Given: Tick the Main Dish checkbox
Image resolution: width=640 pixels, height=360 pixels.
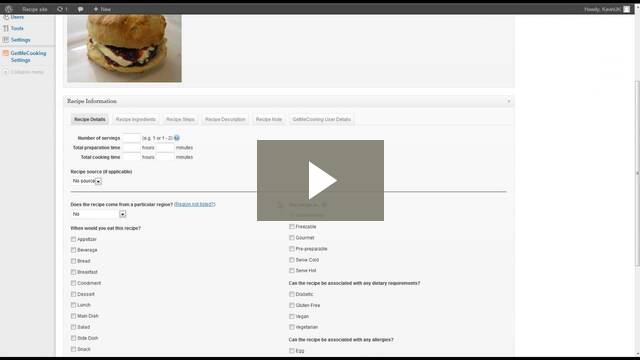Looking at the screenshot, I should coord(73,316).
